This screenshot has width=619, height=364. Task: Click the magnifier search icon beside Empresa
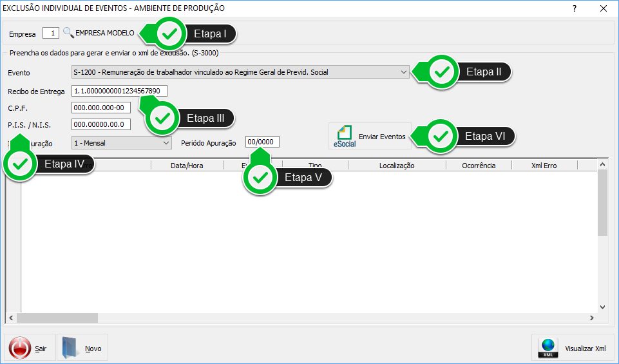point(68,33)
